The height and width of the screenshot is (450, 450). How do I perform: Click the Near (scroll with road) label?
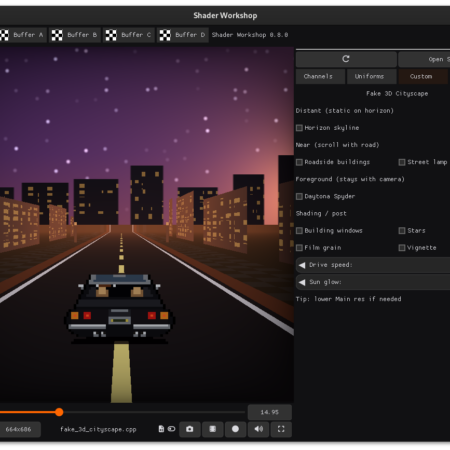(337, 145)
